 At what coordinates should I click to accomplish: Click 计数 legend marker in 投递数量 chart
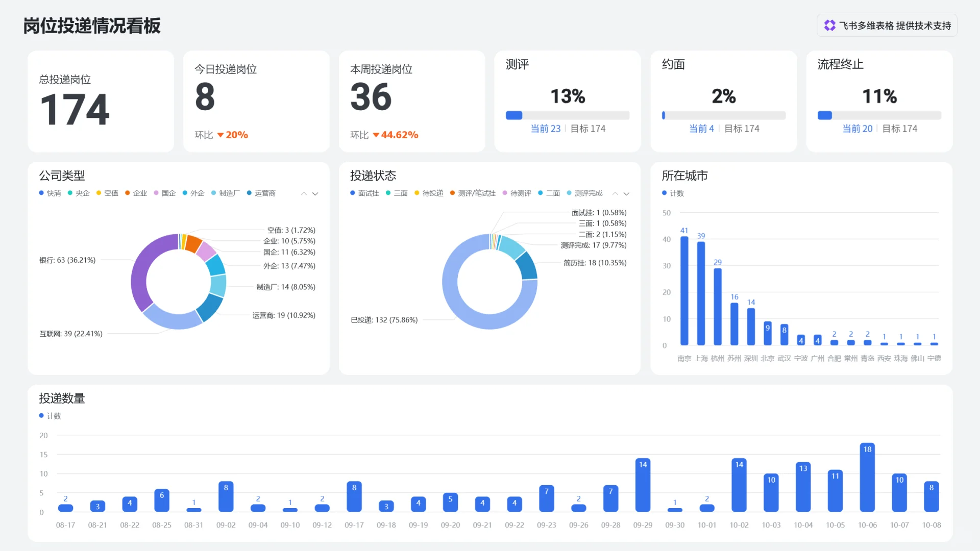click(41, 416)
